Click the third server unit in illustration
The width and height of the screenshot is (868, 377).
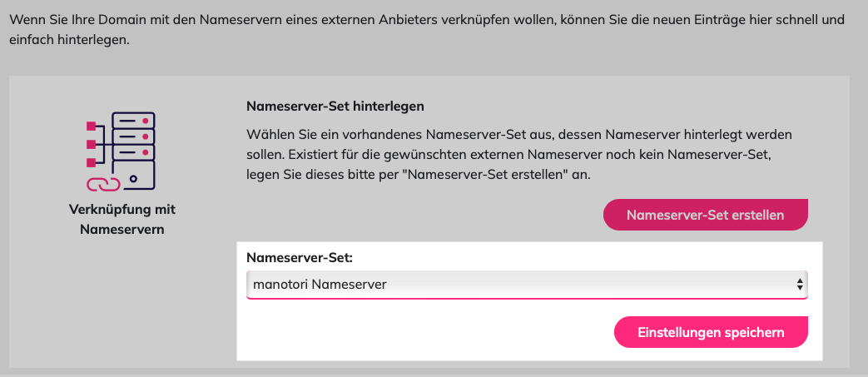coord(133,151)
